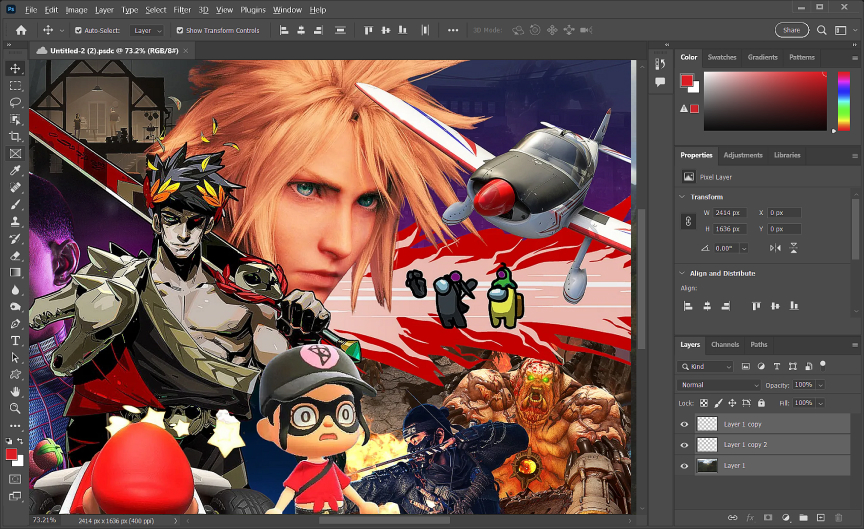
Task: Toggle the Auto-Select checkbox
Action: (x=78, y=30)
